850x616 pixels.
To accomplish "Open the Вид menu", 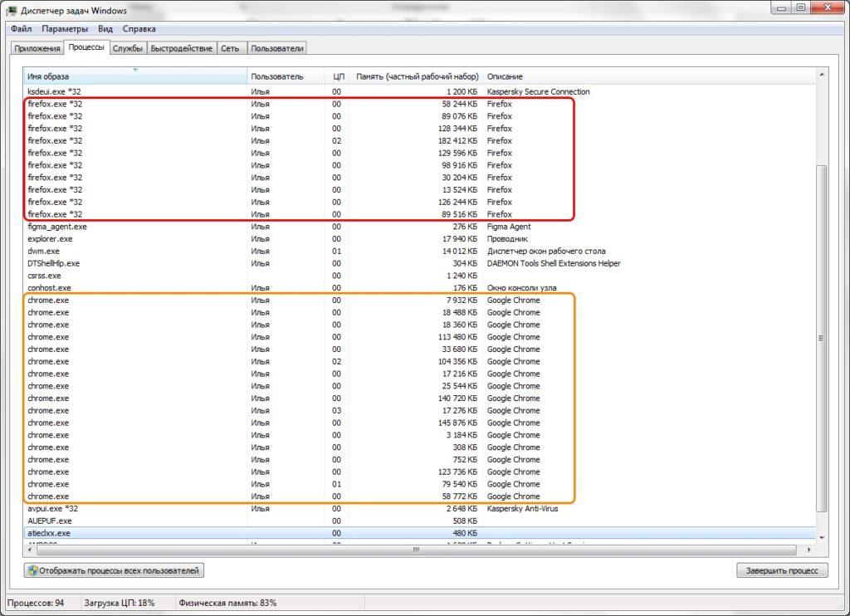I will click(x=105, y=29).
